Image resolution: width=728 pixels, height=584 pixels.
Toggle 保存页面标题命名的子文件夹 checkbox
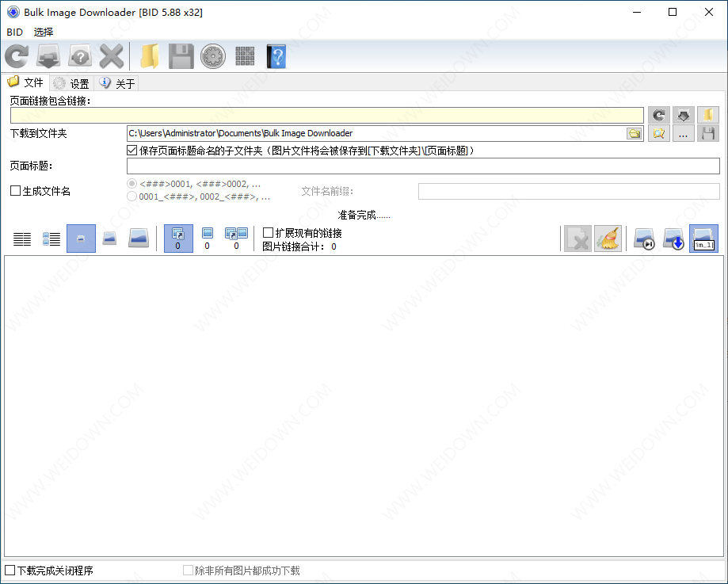tap(131, 151)
